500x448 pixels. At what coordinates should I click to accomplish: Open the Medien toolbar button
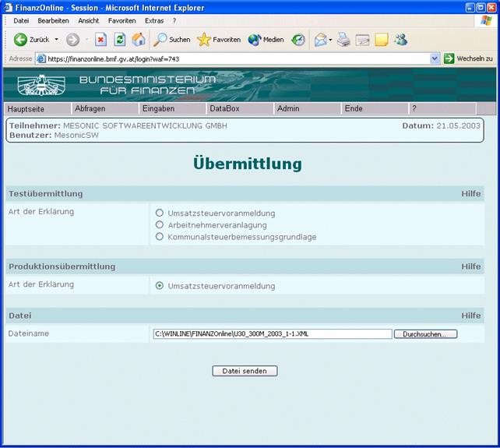tap(266, 40)
